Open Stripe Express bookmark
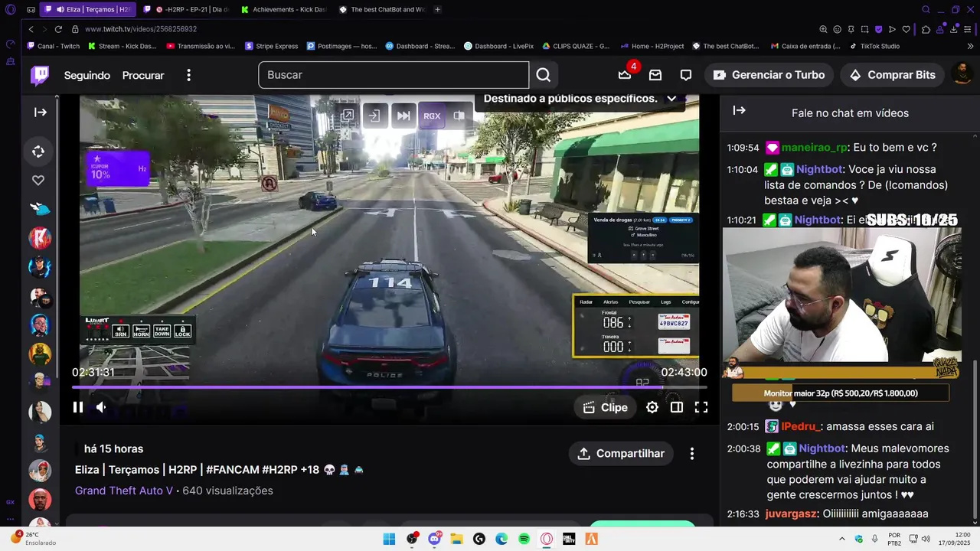This screenshot has height=551, width=980. [272, 46]
